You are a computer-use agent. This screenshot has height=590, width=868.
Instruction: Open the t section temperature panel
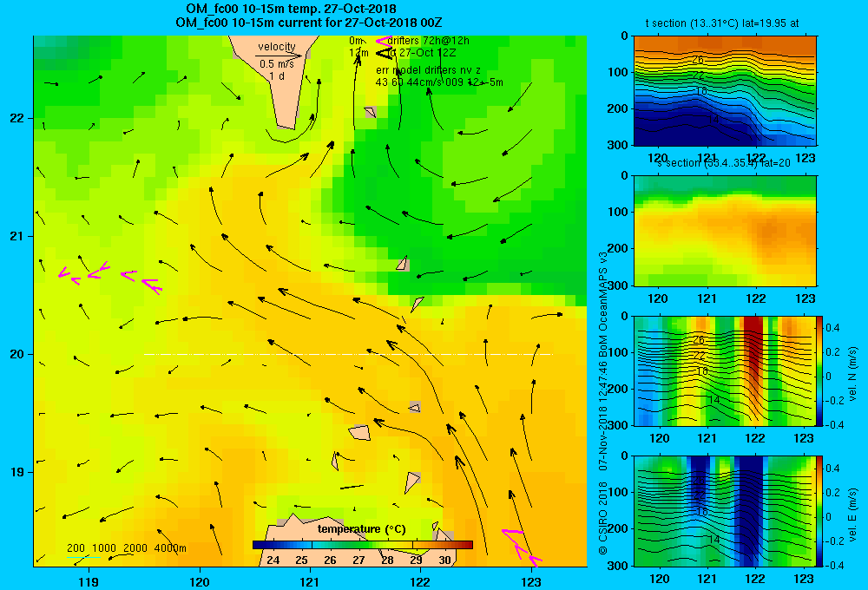coord(725,90)
